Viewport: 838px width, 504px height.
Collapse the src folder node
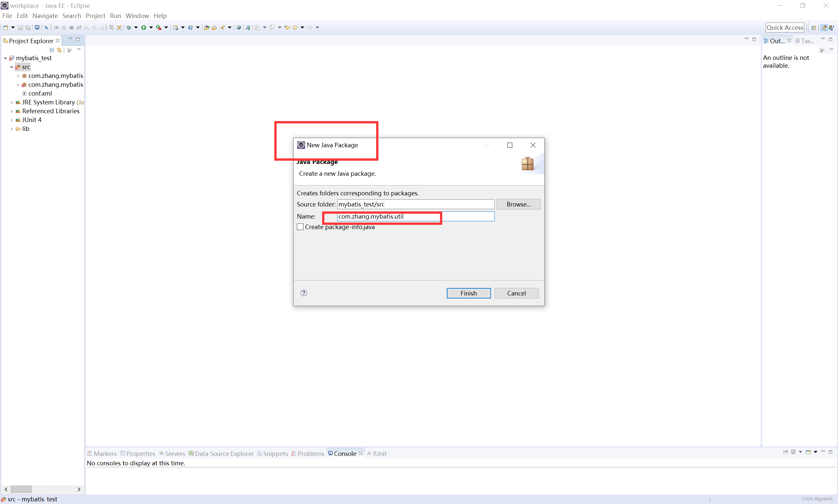(11, 67)
